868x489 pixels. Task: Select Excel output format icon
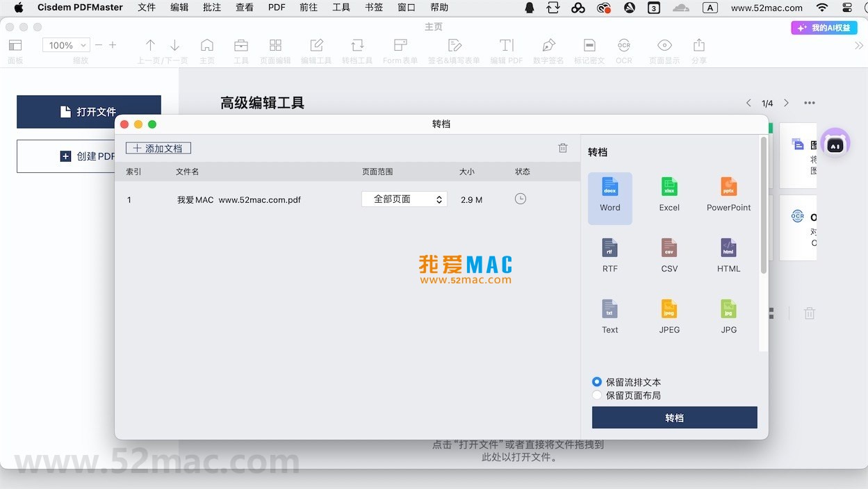coord(669,186)
